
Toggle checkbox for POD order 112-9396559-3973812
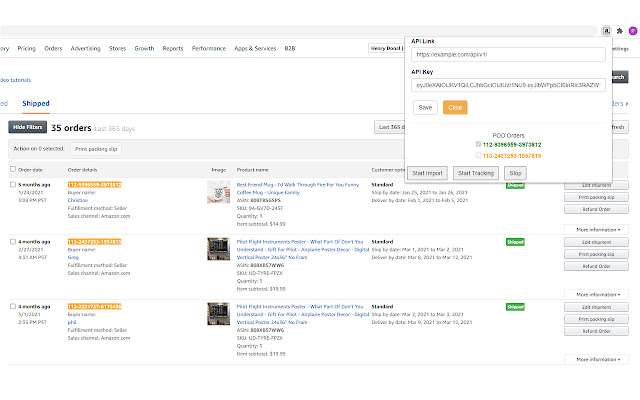(x=478, y=144)
